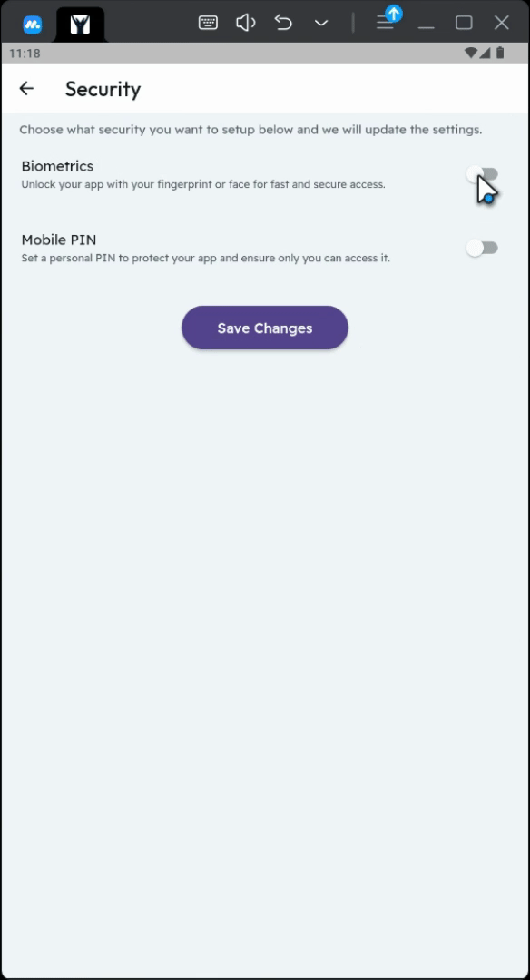This screenshot has width=530, height=980.
Task: Go back using the Security header arrow
Action: click(26, 89)
